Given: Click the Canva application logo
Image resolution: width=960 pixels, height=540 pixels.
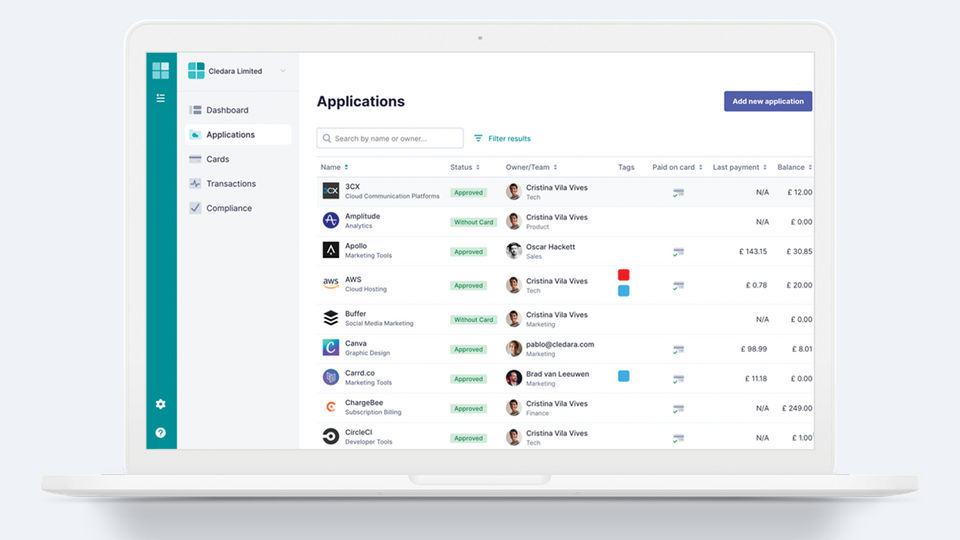Looking at the screenshot, I should 331,347.
